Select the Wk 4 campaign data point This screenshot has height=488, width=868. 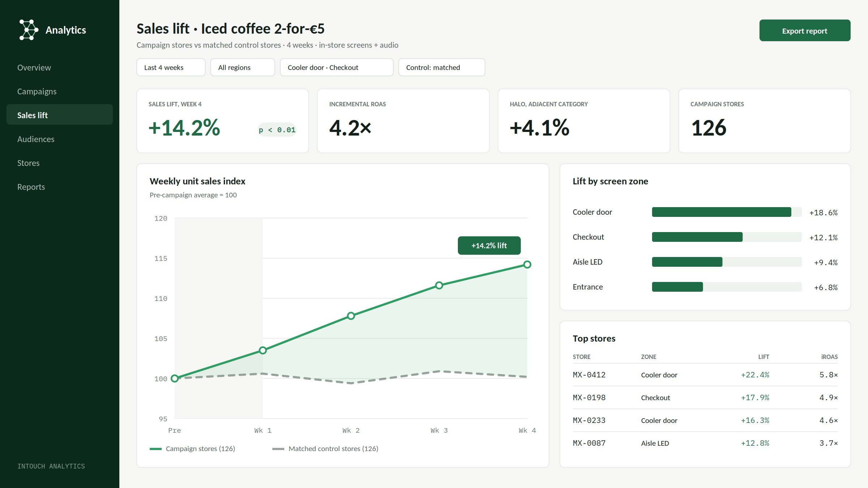[527, 265]
